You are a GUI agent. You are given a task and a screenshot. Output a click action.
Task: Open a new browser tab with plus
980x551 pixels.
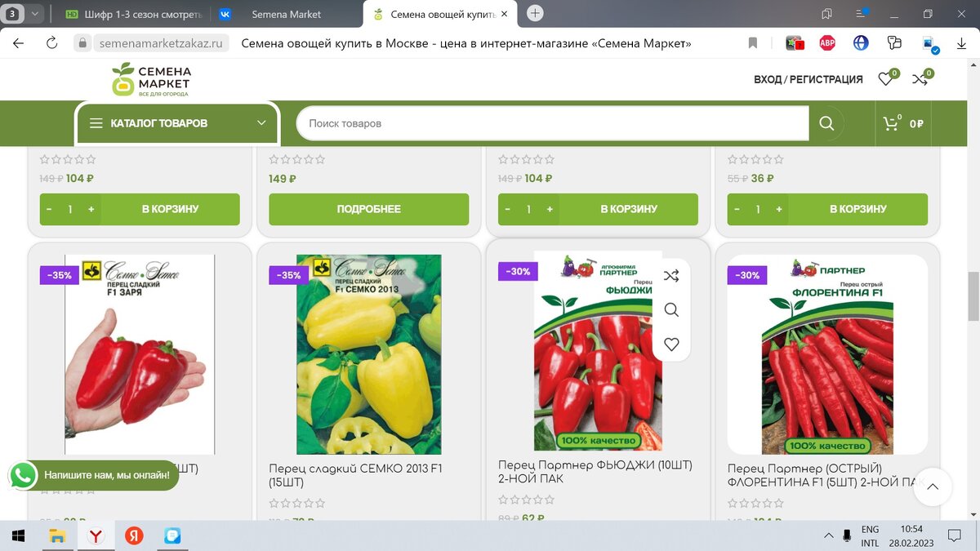tap(535, 13)
